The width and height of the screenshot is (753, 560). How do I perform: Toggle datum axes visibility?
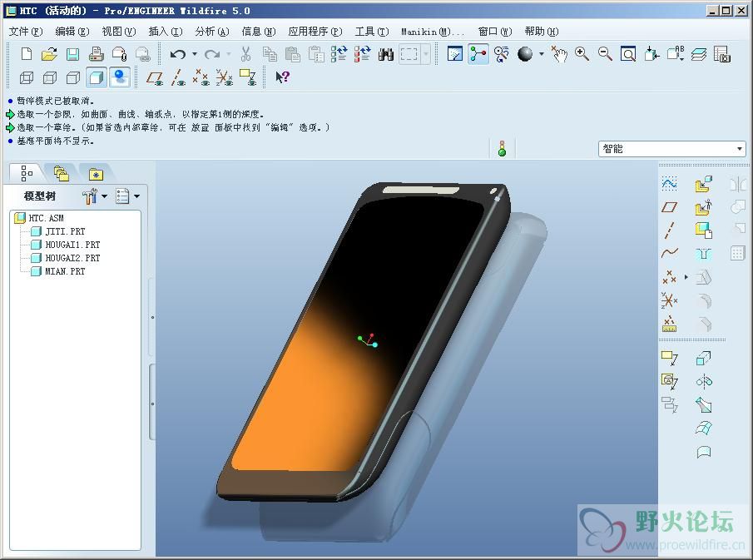[x=178, y=77]
